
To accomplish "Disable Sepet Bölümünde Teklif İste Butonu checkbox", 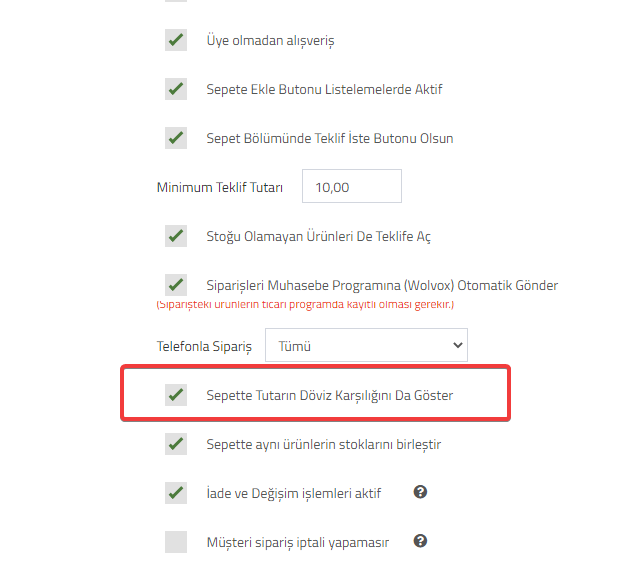I will pyautogui.click(x=176, y=138).
